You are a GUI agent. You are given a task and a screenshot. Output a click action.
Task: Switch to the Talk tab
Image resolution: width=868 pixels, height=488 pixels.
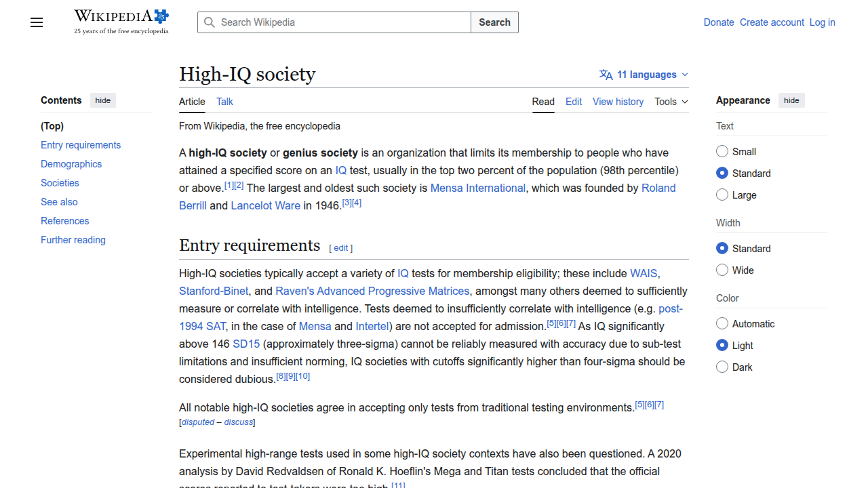[x=224, y=102]
